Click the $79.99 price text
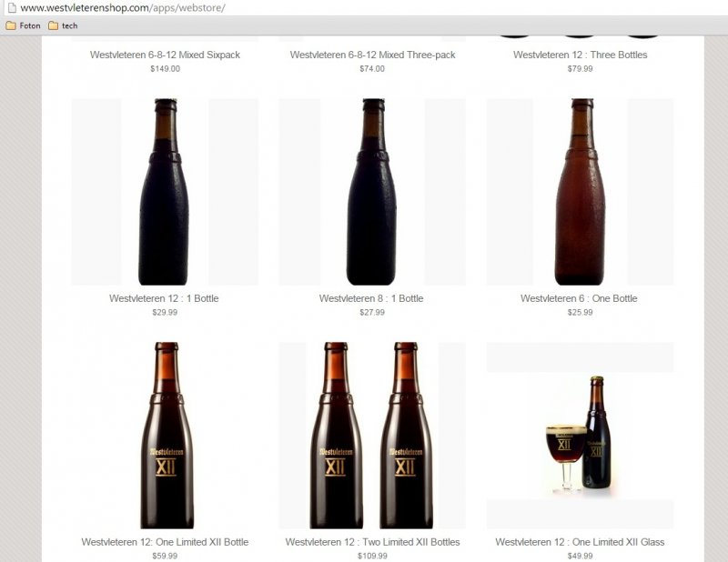The height and width of the screenshot is (562, 728). point(580,69)
